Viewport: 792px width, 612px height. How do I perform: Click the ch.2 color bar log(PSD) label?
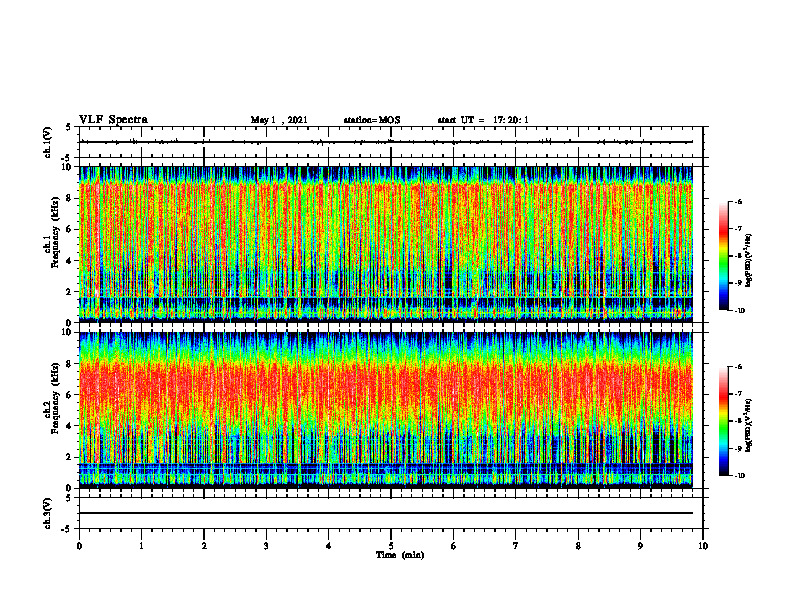pos(749,425)
